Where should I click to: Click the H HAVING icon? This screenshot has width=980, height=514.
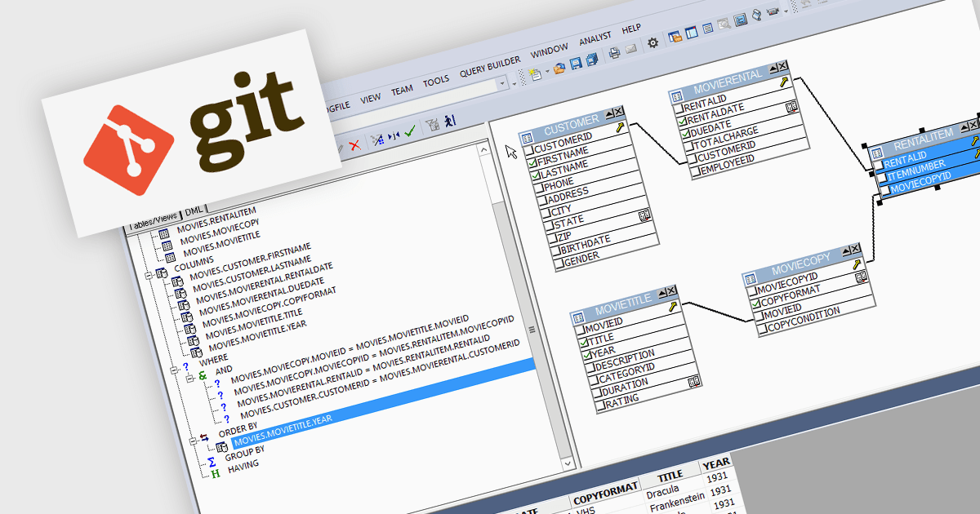click(216, 475)
